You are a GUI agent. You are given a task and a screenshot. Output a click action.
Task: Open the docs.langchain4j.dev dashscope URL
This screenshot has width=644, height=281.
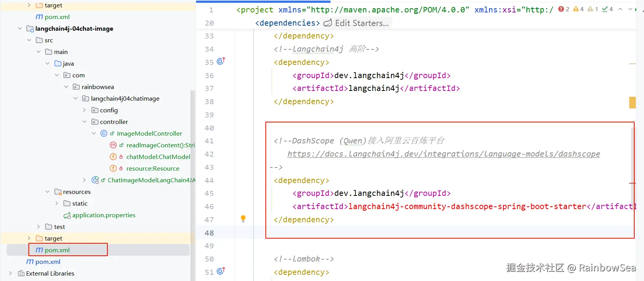[x=444, y=154]
